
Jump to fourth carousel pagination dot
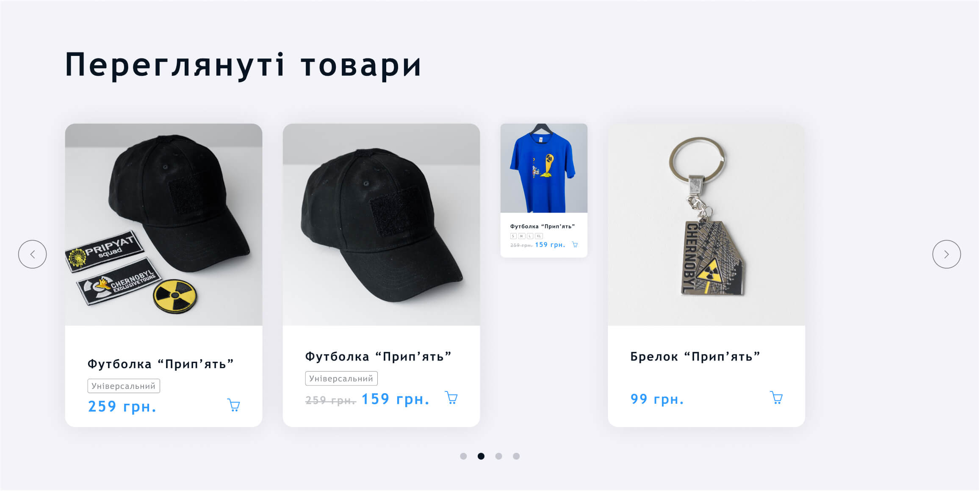click(x=516, y=456)
